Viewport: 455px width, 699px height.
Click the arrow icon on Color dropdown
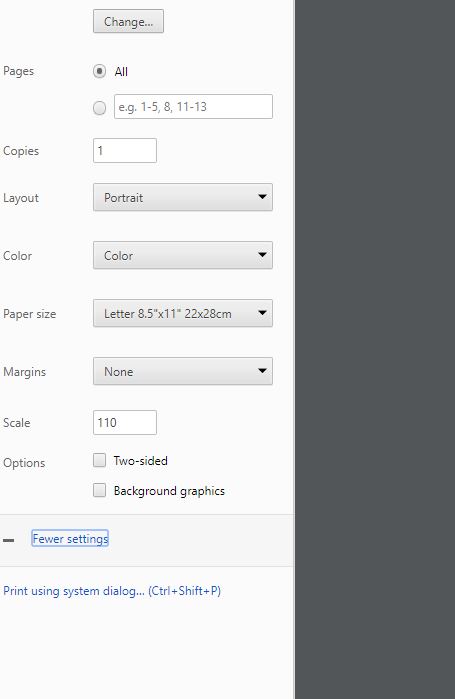tap(262, 255)
